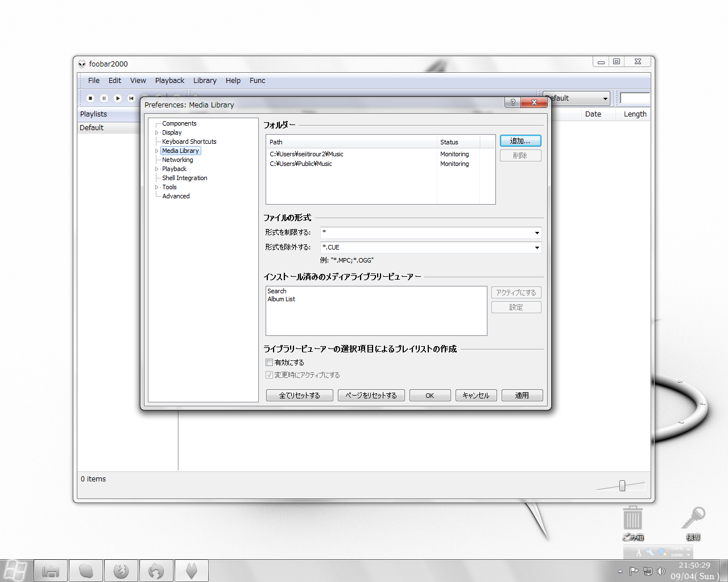The image size is (728, 582).
Task: Select the Default playlist in Playlists panel
Action: tap(109, 128)
